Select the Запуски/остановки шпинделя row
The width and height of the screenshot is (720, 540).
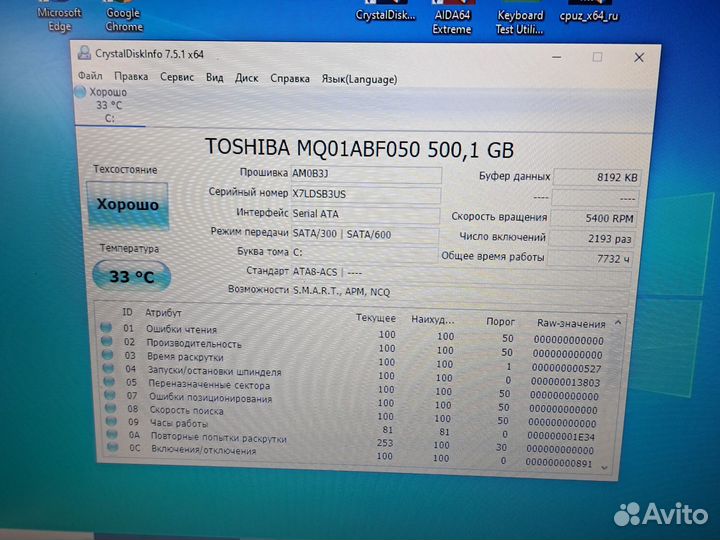click(x=353, y=374)
